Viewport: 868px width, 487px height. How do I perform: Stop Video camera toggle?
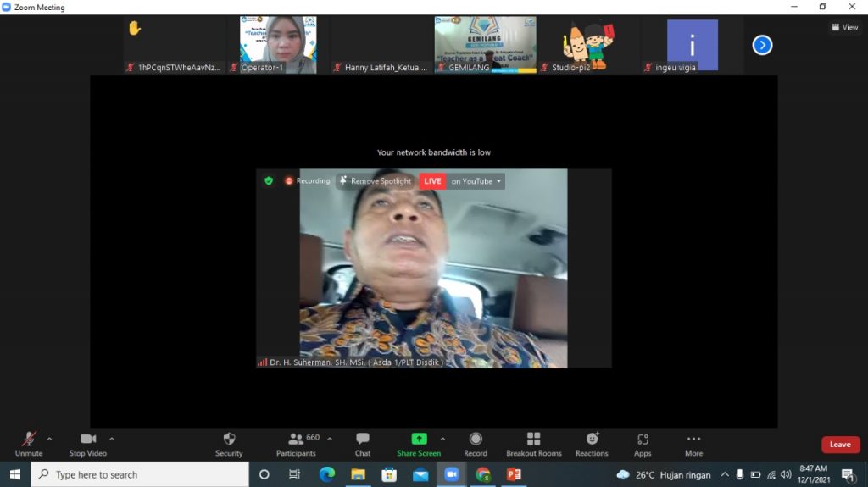coord(87,444)
